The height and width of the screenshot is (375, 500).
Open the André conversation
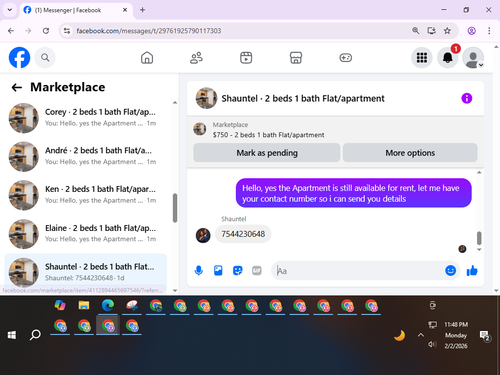86,156
